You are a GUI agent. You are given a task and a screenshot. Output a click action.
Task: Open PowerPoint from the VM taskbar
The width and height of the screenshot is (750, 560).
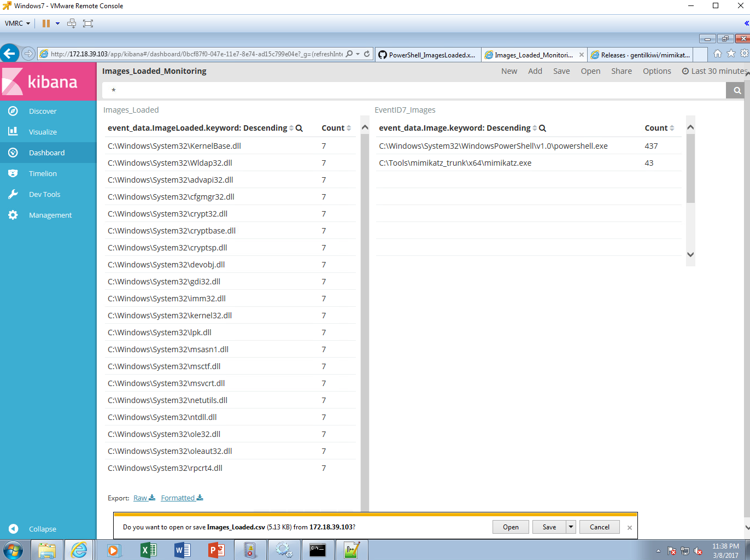pyautogui.click(x=216, y=550)
